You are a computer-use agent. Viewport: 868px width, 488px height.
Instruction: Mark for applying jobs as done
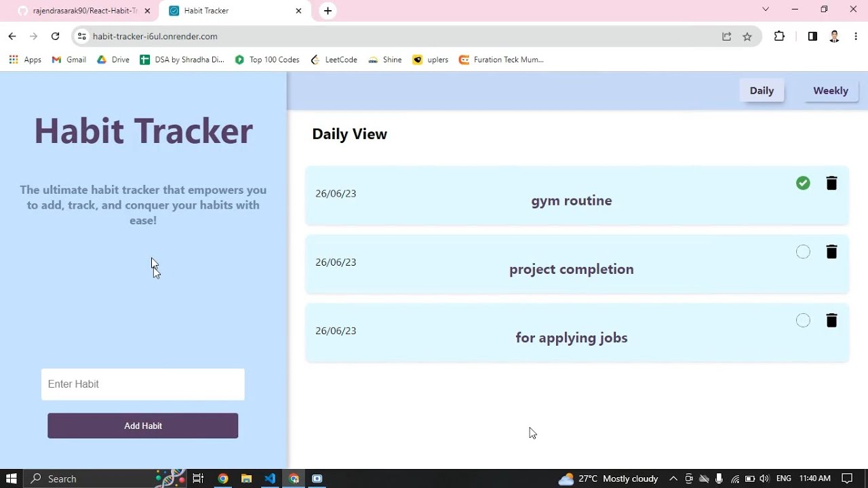pyautogui.click(x=803, y=320)
